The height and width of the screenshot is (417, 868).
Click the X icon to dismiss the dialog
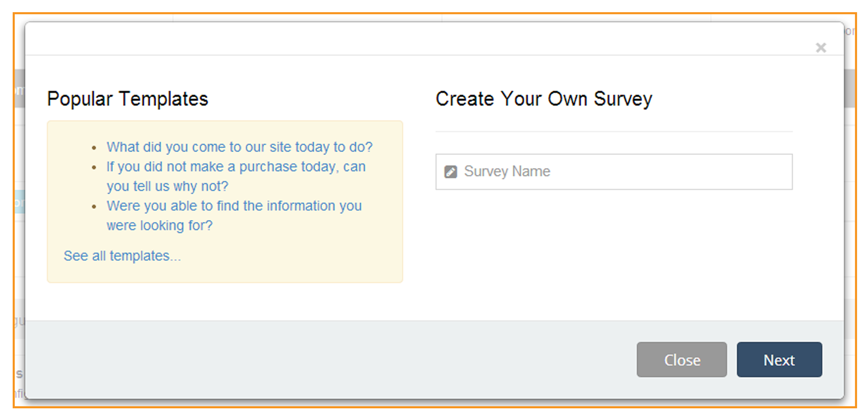point(821,47)
